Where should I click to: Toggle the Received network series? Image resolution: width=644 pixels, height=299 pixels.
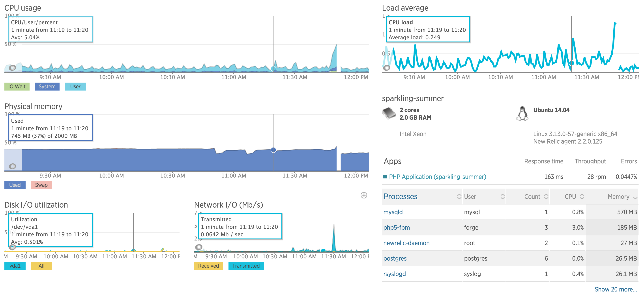[x=208, y=266]
